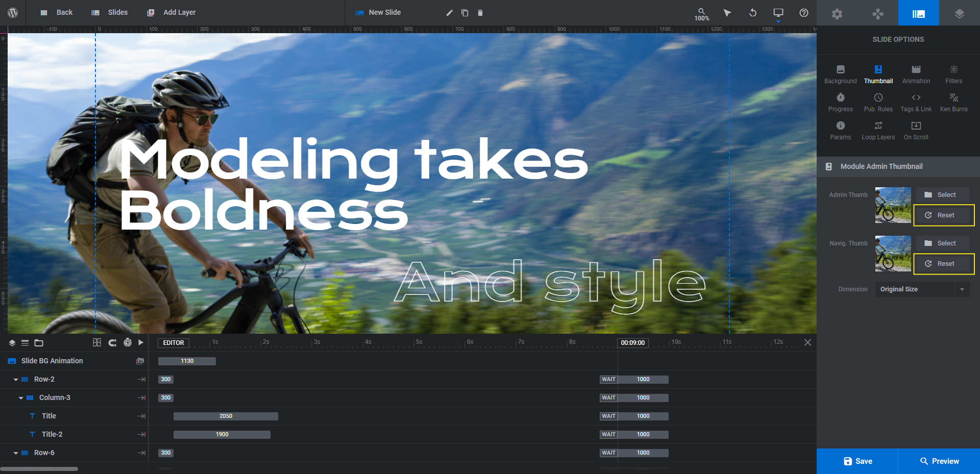This screenshot has height=474, width=980.
Task: Delete the slide with the trash icon
Action: pyautogui.click(x=480, y=13)
